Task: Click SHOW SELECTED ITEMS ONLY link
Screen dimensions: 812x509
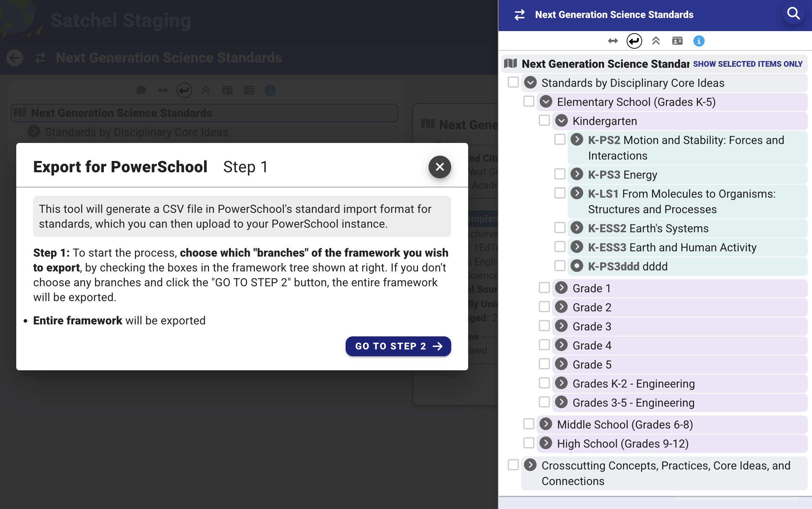Action: coord(747,64)
